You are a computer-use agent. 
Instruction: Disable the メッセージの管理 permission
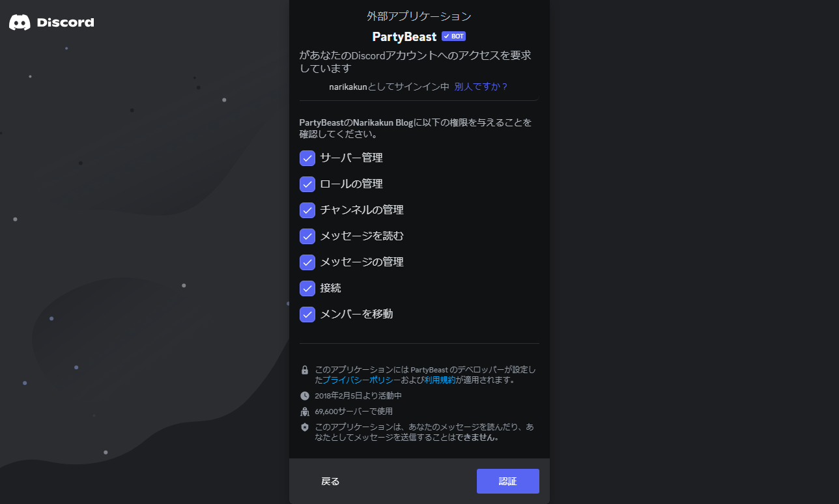click(307, 262)
